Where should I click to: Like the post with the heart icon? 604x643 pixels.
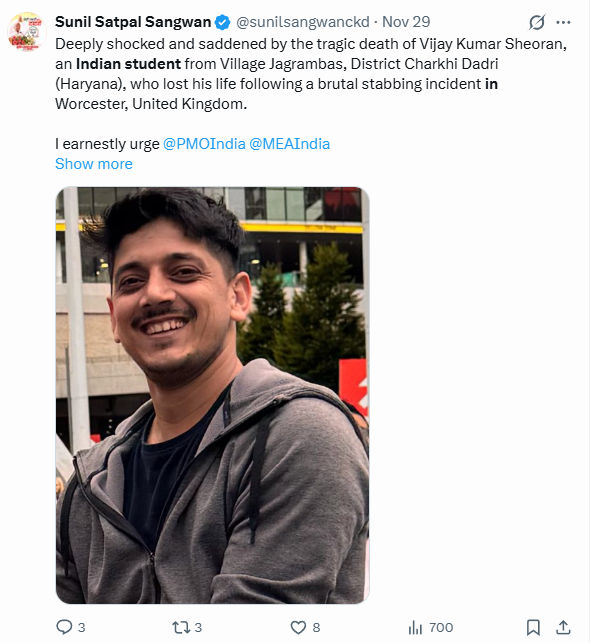tap(297, 627)
